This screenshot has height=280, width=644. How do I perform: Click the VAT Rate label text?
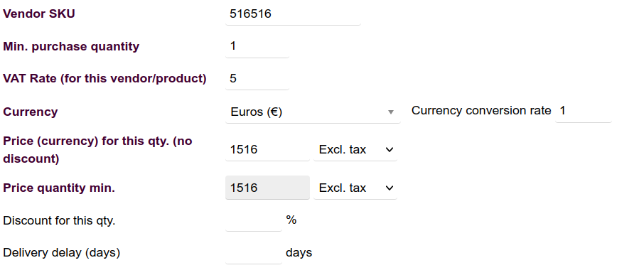[x=104, y=78]
